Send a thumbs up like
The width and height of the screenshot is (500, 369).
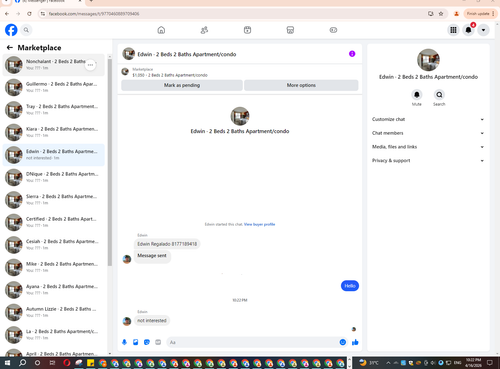pyautogui.click(x=355, y=342)
